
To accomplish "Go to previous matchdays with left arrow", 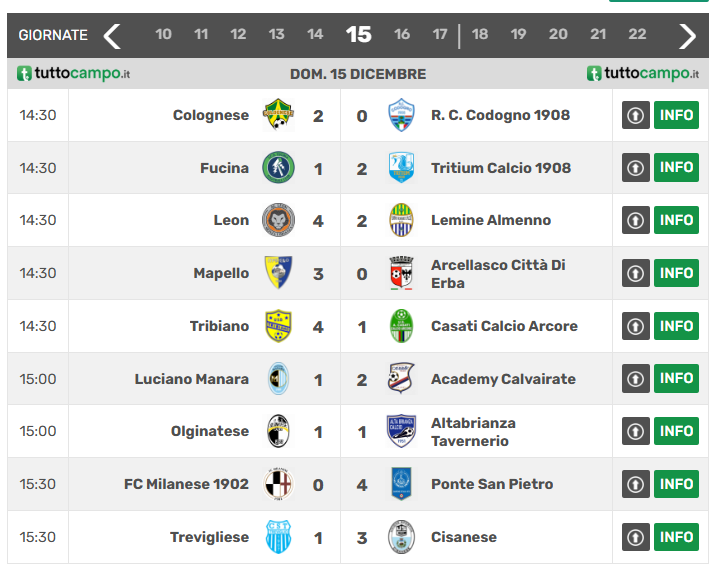I will tap(112, 36).
